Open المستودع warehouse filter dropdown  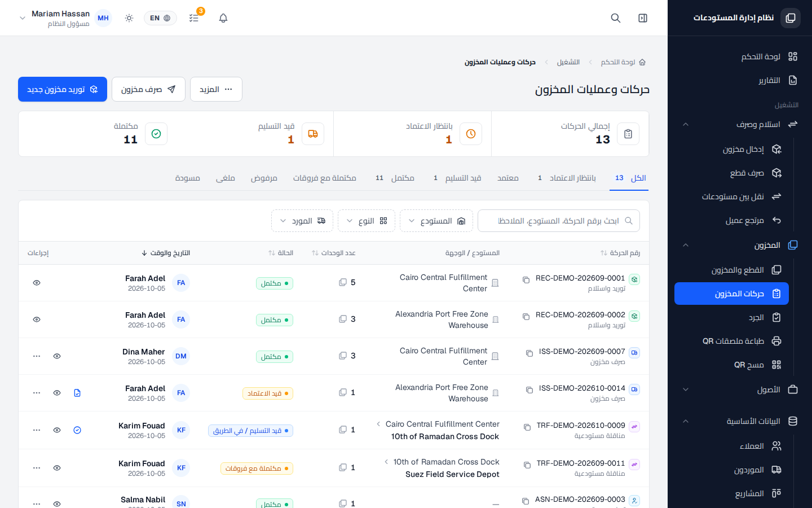click(436, 221)
